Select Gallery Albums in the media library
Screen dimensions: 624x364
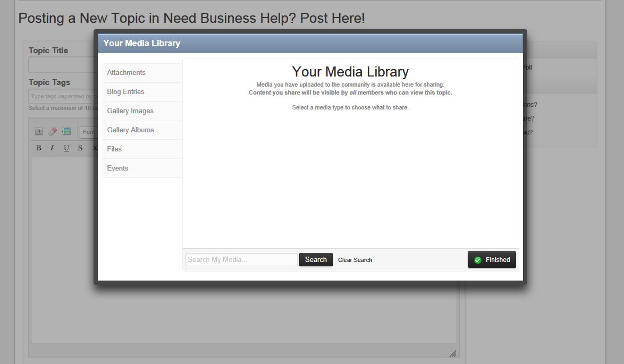point(142,130)
